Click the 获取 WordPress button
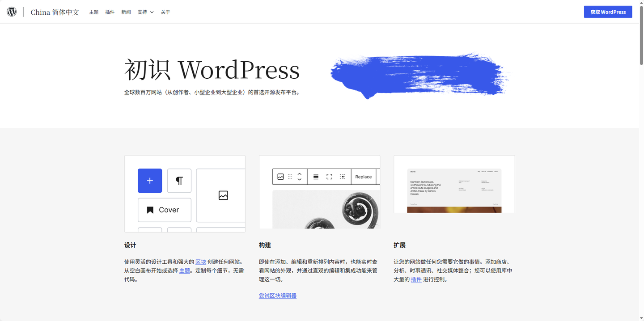 (x=608, y=12)
